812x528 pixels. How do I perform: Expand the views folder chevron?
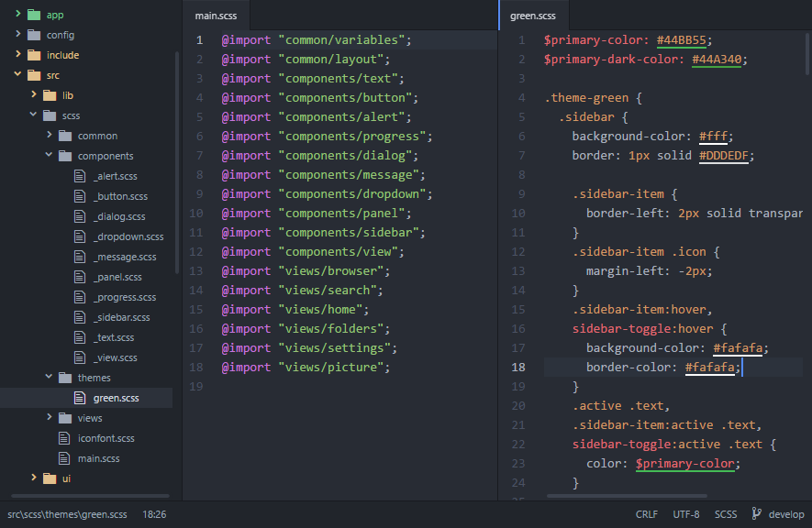tap(50, 417)
